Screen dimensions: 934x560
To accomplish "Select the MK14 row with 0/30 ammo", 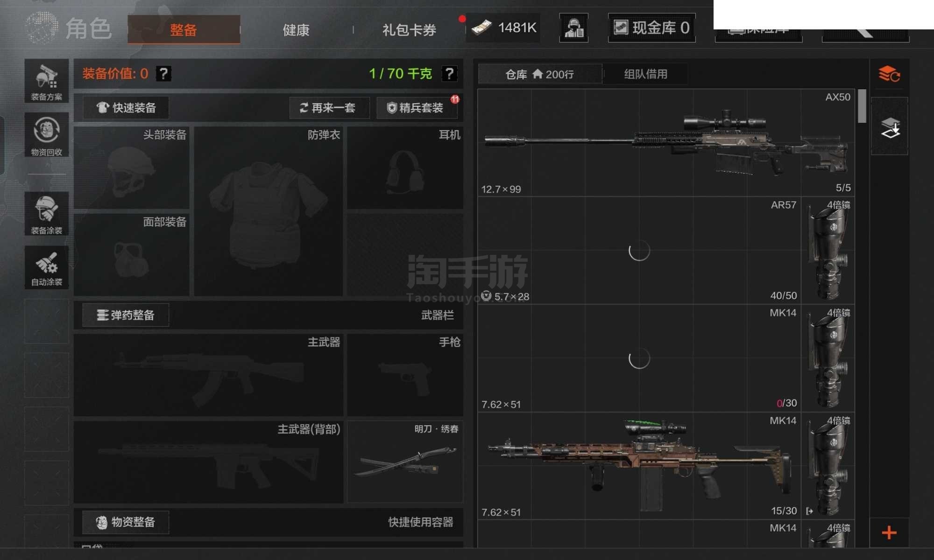I will 640,358.
